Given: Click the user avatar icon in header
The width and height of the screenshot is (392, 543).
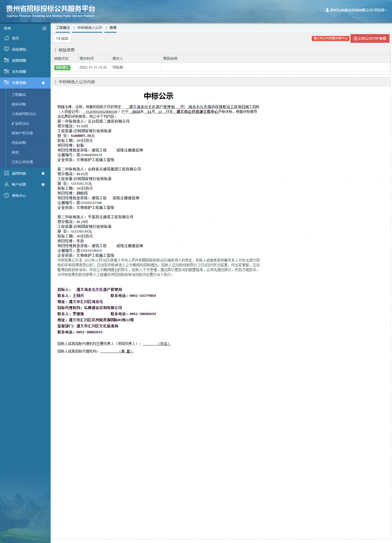Looking at the screenshot, I should [327, 10].
